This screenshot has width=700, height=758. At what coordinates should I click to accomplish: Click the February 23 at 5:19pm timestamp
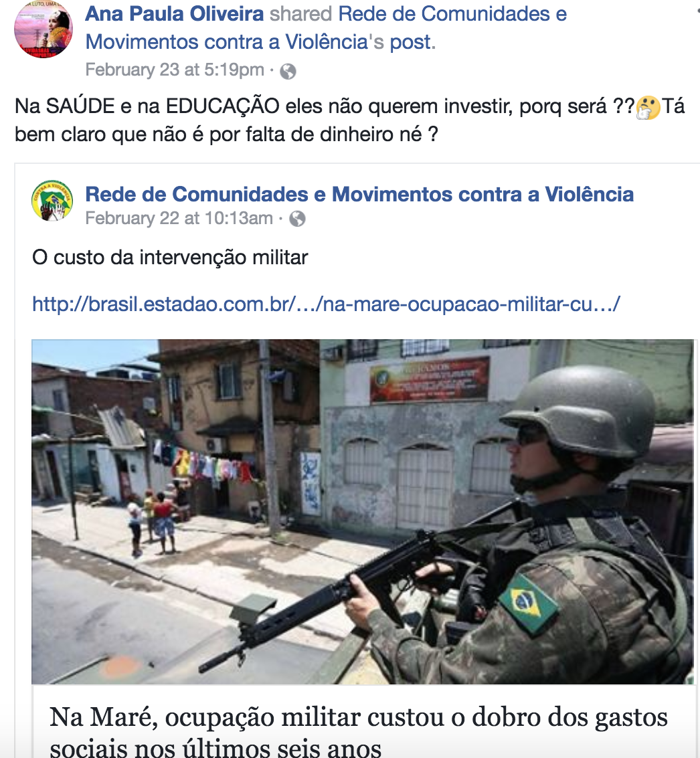tap(175, 70)
